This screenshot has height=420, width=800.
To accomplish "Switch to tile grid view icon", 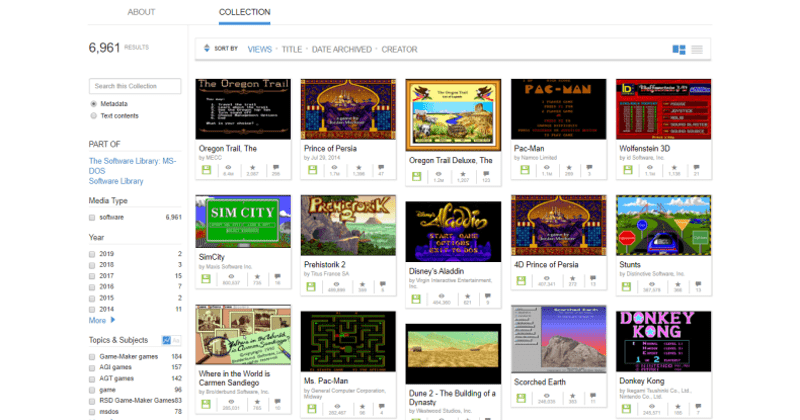I will 679,50.
